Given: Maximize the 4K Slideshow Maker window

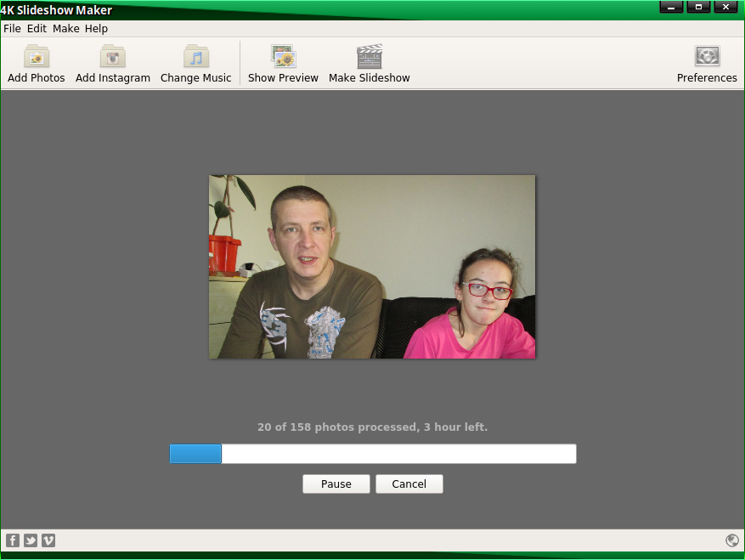Looking at the screenshot, I should pyautogui.click(x=698, y=7).
